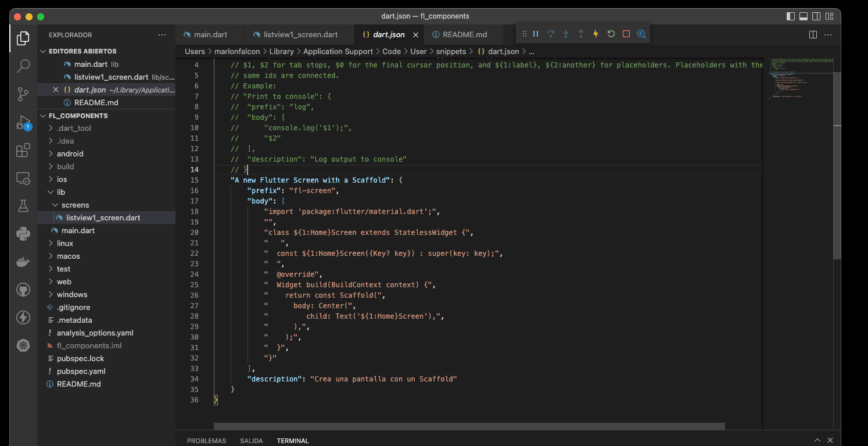The width and height of the screenshot is (868, 446).
Task: Switch to the main.dart editor tab
Action: 210,35
